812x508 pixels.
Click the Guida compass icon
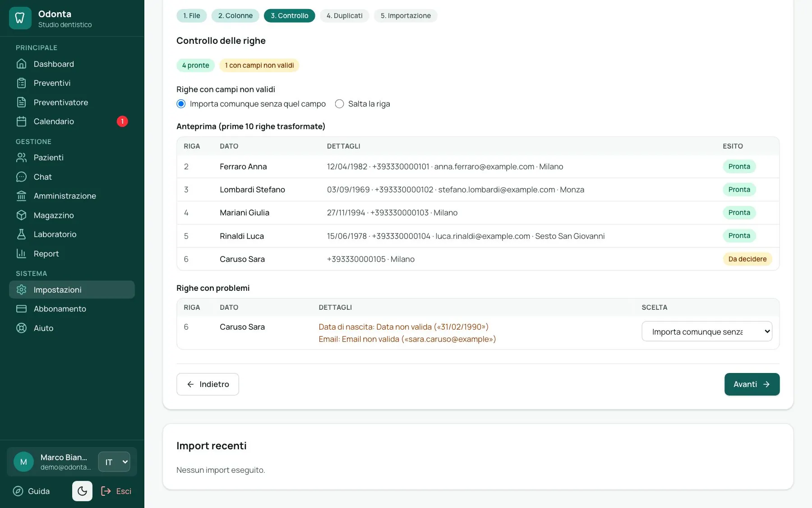[x=18, y=491]
